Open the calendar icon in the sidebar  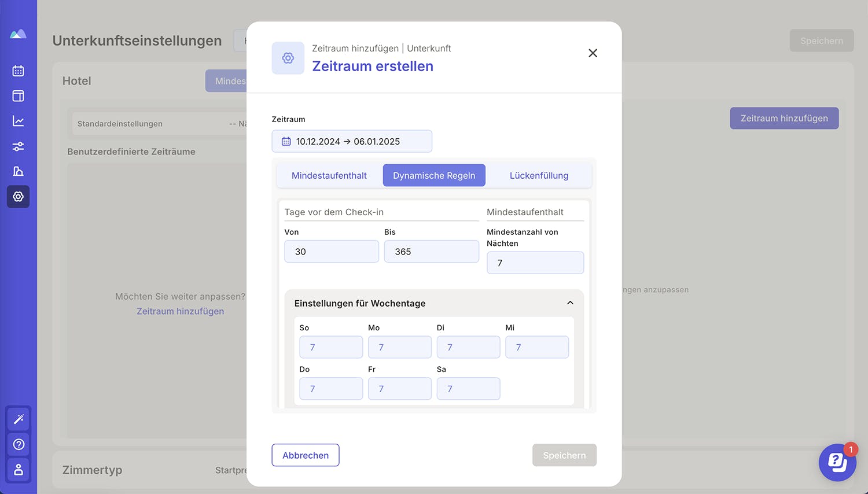(x=18, y=71)
